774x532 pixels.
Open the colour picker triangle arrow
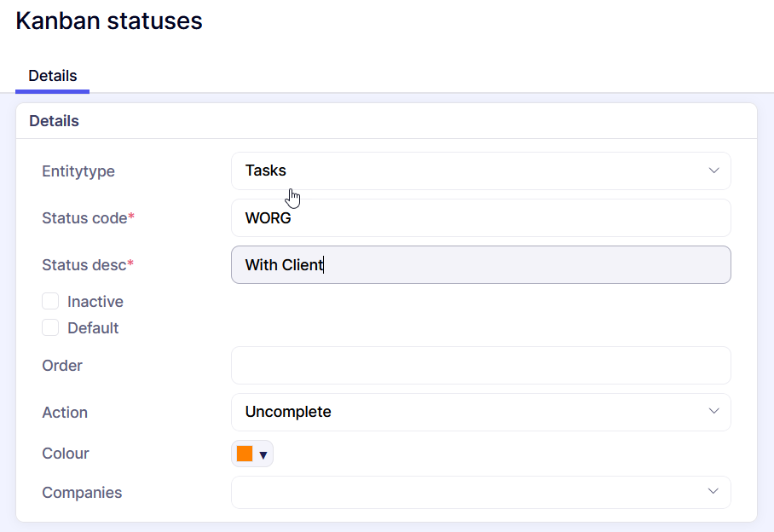(x=263, y=454)
